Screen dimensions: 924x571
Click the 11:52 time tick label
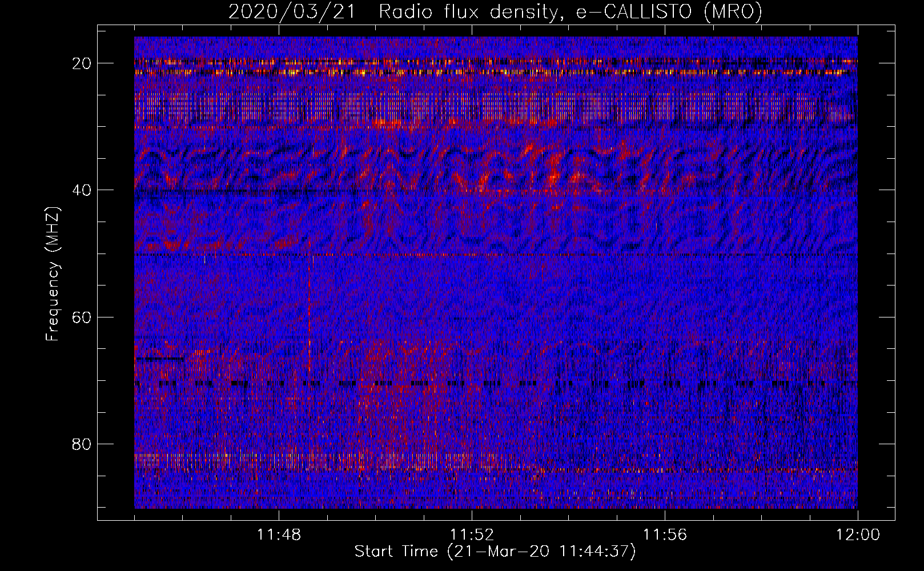pyautogui.click(x=472, y=535)
